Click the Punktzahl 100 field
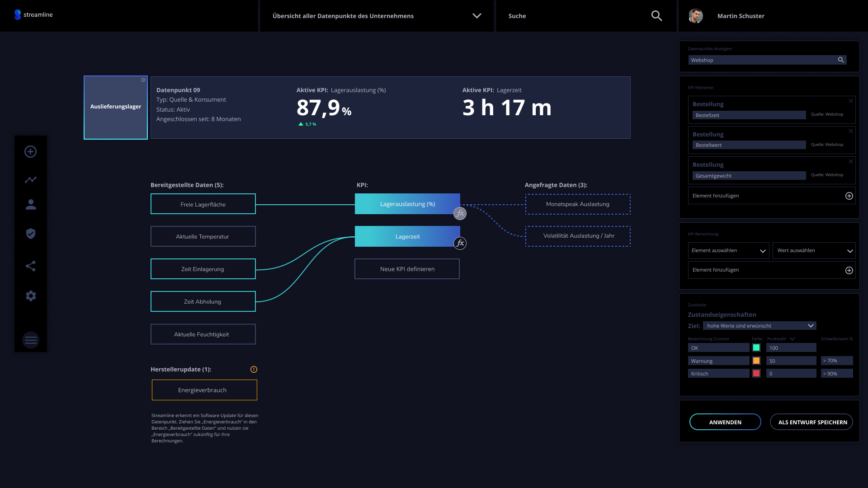 tap(791, 347)
